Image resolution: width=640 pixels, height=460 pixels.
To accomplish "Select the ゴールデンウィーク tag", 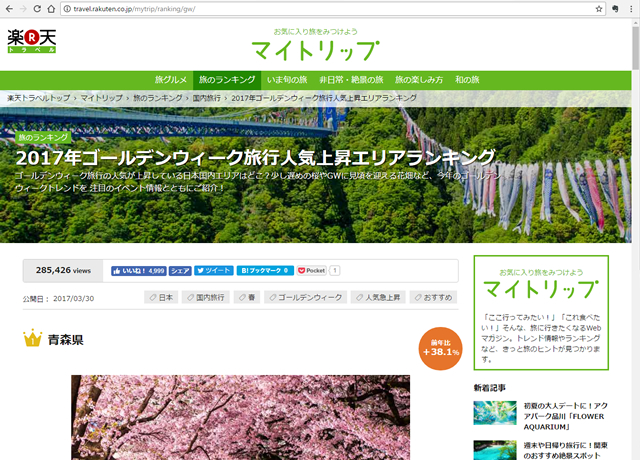I will (x=310, y=297).
